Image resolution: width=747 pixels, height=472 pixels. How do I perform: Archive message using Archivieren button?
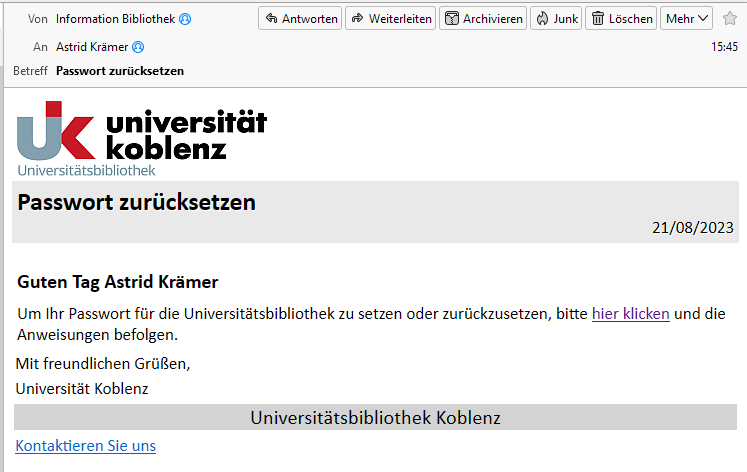[x=483, y=19]
